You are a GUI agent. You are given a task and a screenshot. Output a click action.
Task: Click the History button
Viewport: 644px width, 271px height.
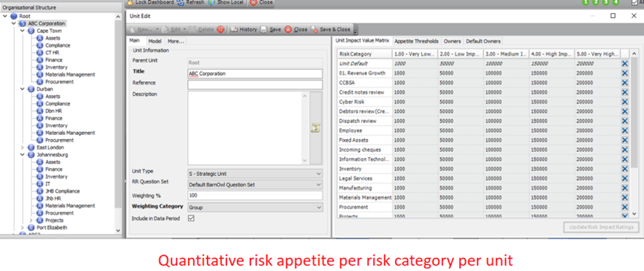click(x=244, y=30)
